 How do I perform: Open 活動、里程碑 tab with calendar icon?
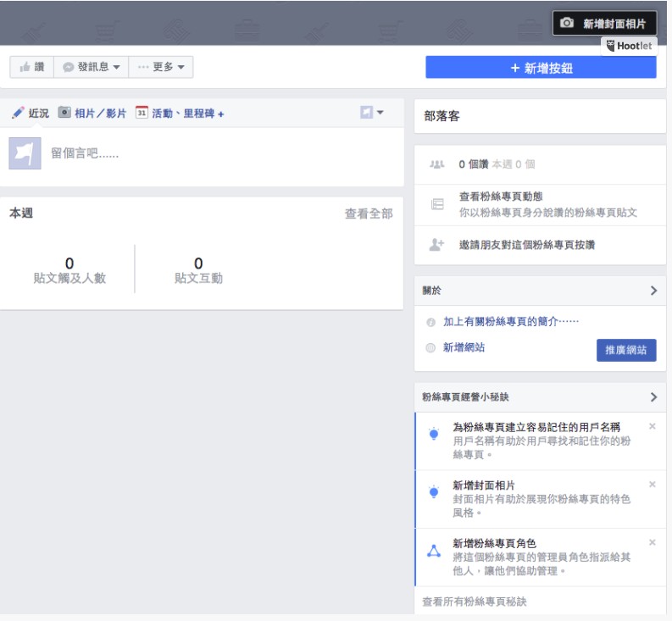coord(180,114)
